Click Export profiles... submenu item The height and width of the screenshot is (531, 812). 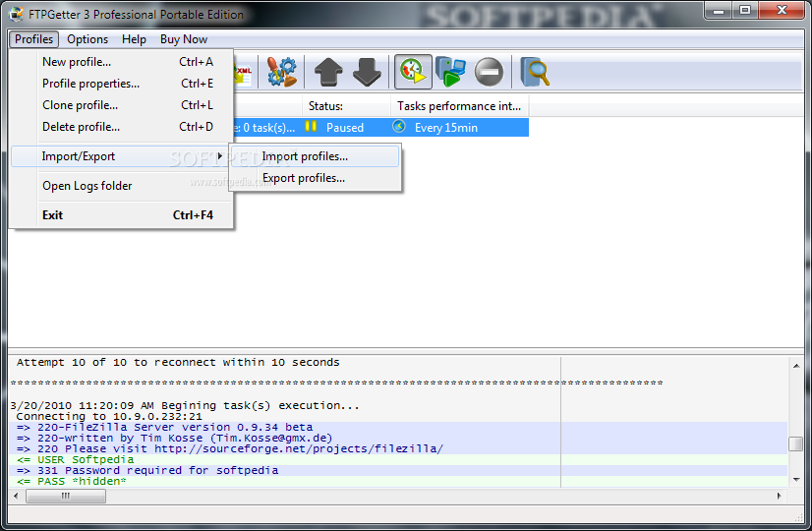[x=315, y=178]
